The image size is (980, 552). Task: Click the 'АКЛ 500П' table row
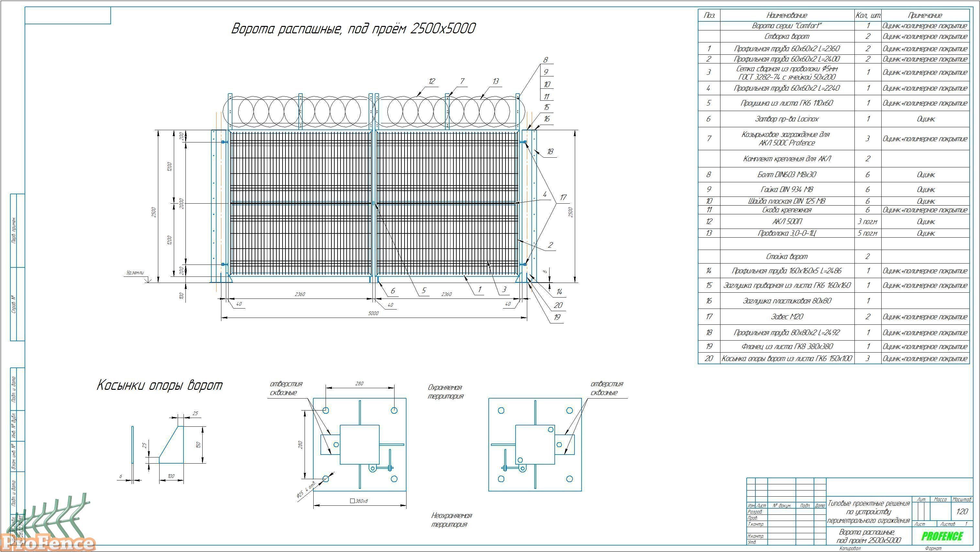(787, 221)
